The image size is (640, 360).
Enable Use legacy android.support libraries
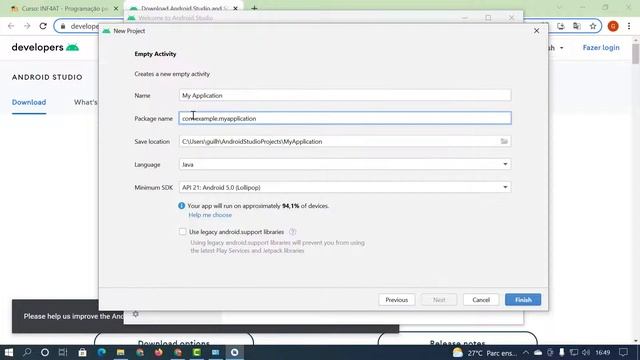[182, 232]
